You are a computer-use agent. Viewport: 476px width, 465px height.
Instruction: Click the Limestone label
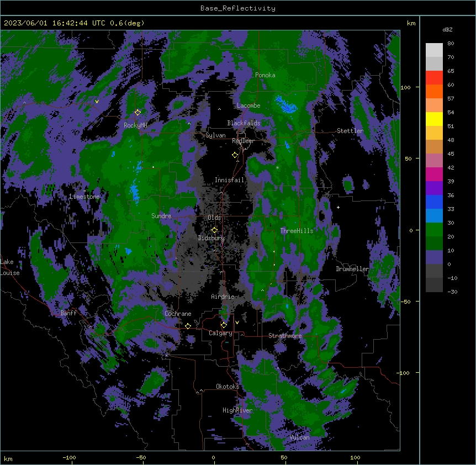[x=84, y=197]
